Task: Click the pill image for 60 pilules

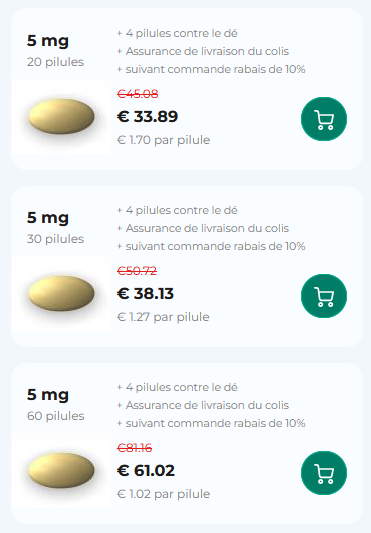Action: point(61,470)
